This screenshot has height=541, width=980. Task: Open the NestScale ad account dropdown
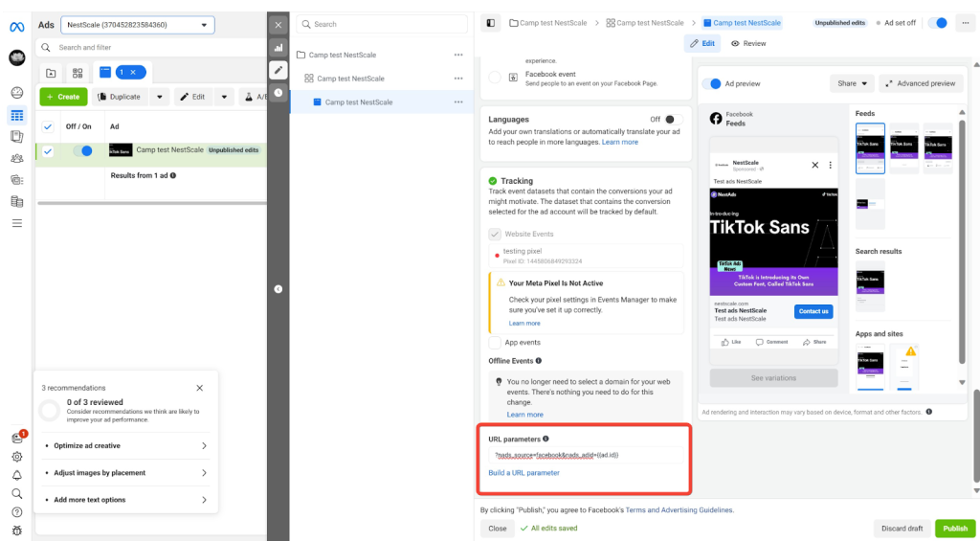(x=138, y=25)
